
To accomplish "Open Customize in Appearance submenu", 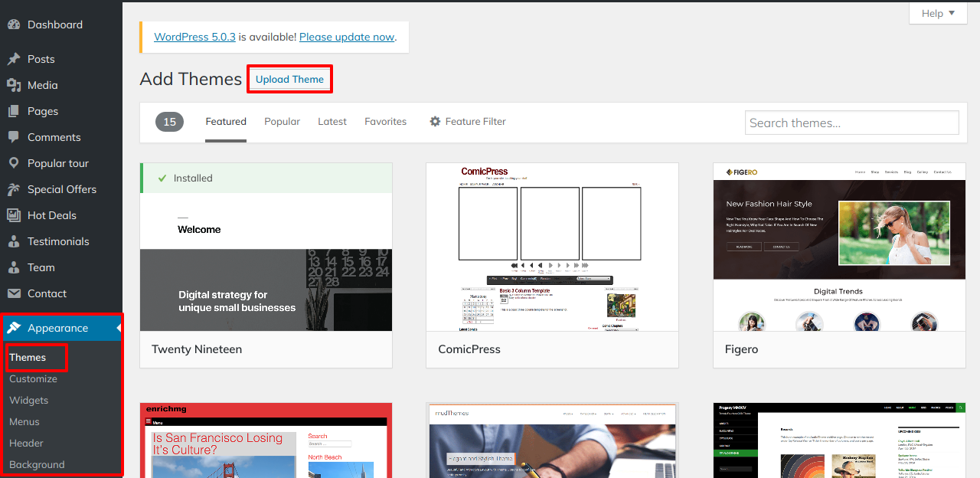I will pyautogui.click(x=33, y=378).
